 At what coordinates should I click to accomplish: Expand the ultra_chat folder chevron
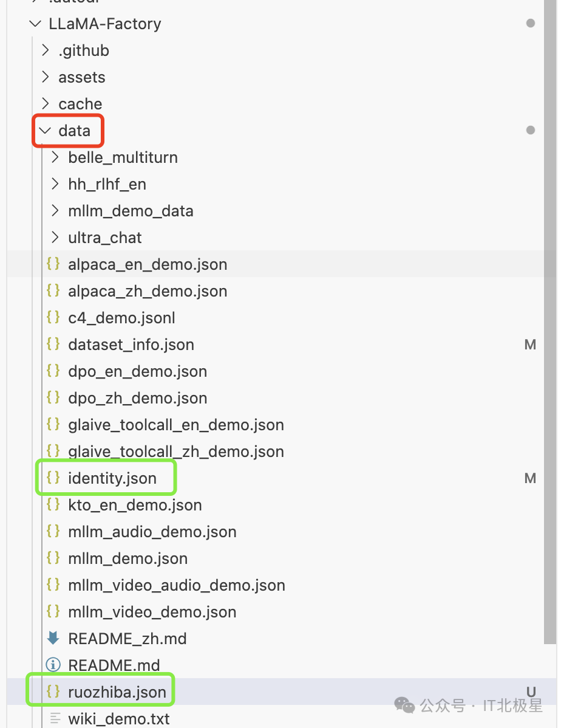(x=55, y=238)
